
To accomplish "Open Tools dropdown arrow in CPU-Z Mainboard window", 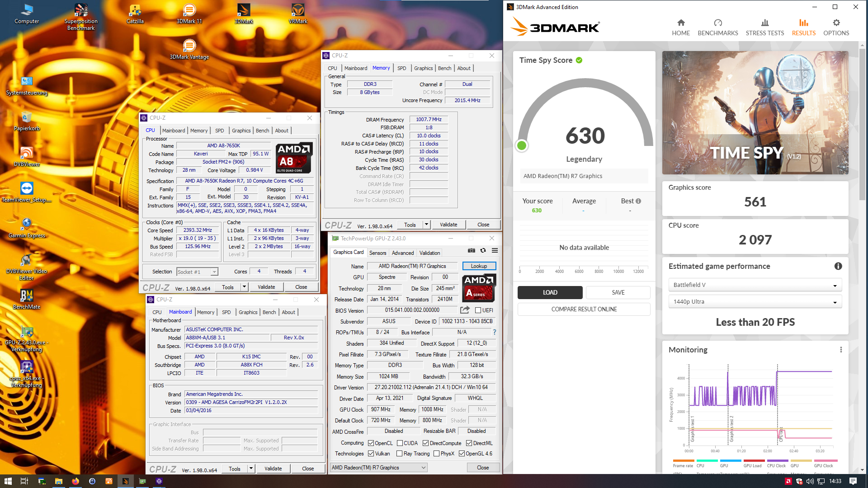I will [251, 469].
